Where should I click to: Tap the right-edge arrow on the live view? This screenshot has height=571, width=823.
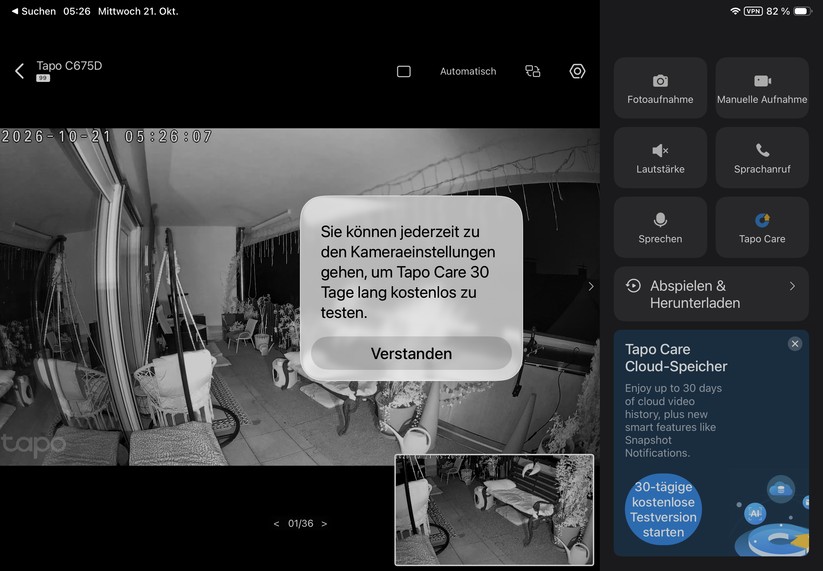(x=591, y=286)
